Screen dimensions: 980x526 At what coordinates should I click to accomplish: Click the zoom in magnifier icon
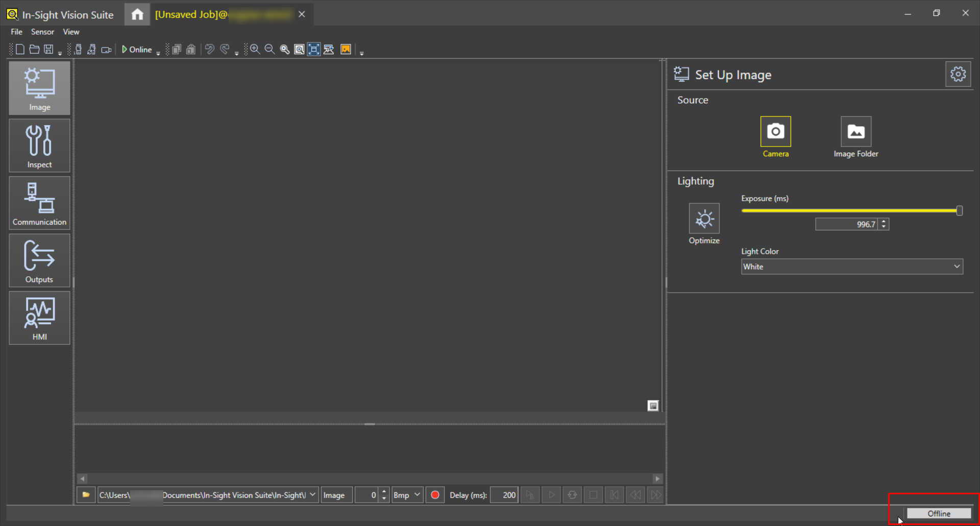pyautogui.click(x=255, y=50)
